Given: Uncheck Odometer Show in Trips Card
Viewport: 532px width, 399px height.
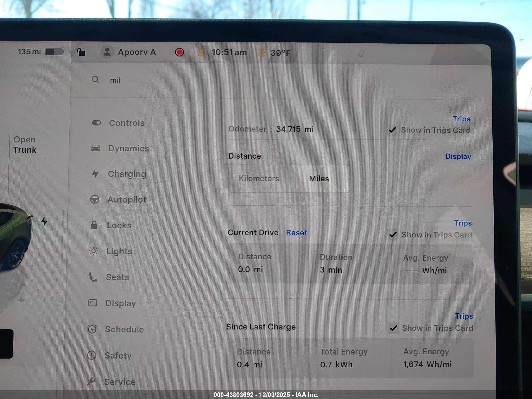Looking at the screenshot, I should pyautogui.click(x=393, y=130).
